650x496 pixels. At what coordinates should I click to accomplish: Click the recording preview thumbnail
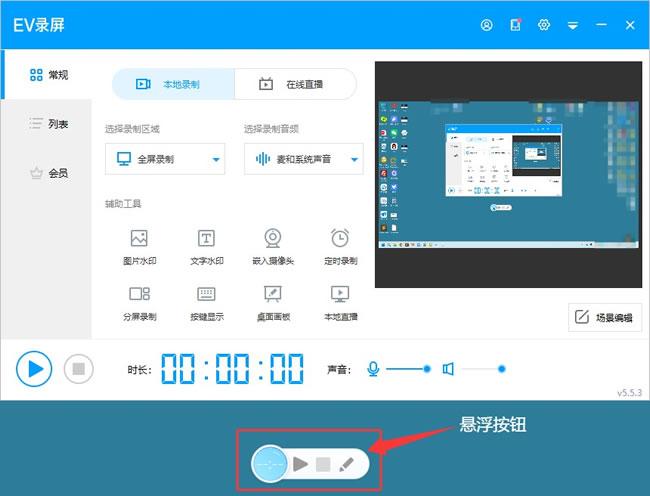508,174
